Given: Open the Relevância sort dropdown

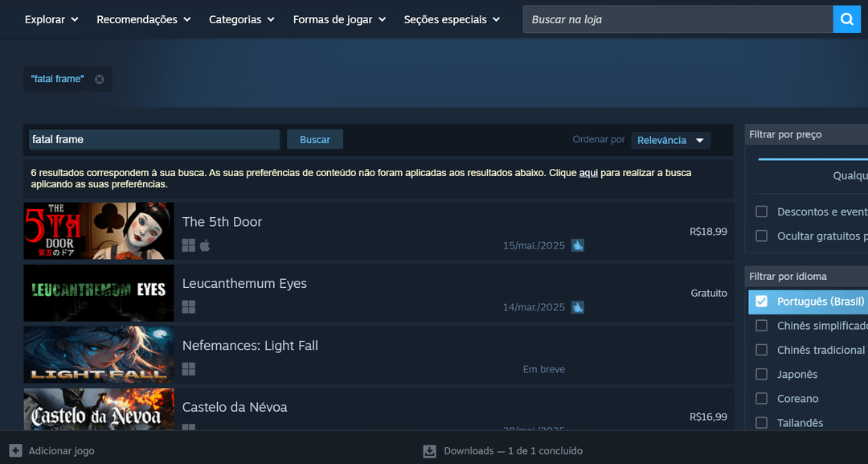Looking at the screenshot, I should coord(670,140).
